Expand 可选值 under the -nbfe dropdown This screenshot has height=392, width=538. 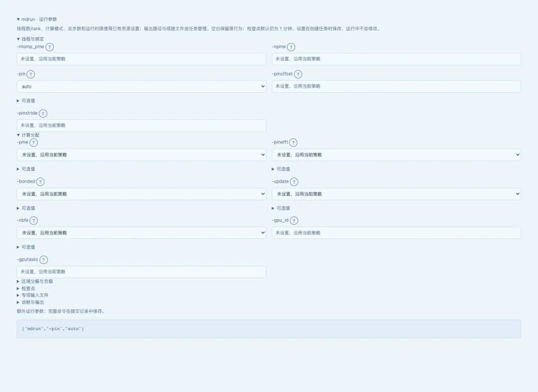point(26,247)
